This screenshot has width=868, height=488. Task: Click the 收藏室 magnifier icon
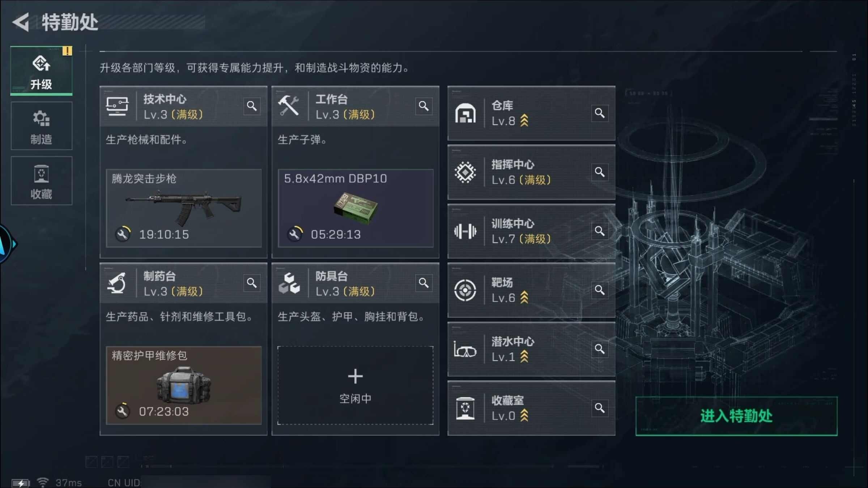pyautogui.click(x=600, y=408)
